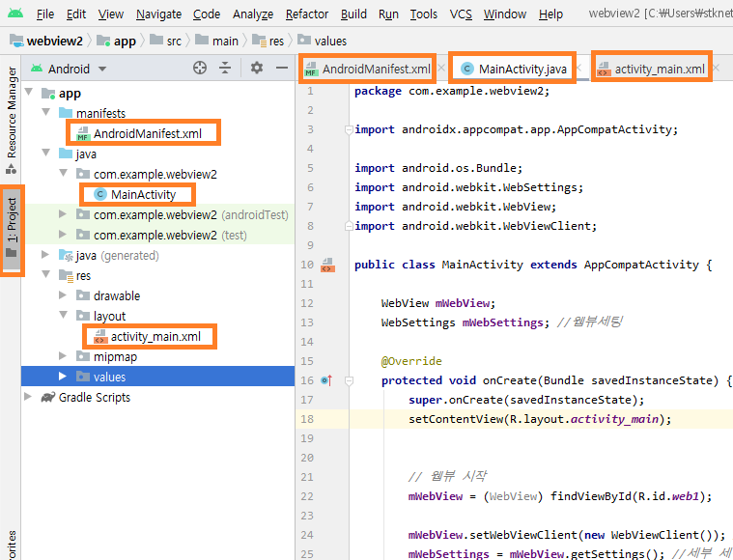This screenshot has width=733, height=560.
Task: Expand the Gradle Scripts node
Action: point(28,397)
